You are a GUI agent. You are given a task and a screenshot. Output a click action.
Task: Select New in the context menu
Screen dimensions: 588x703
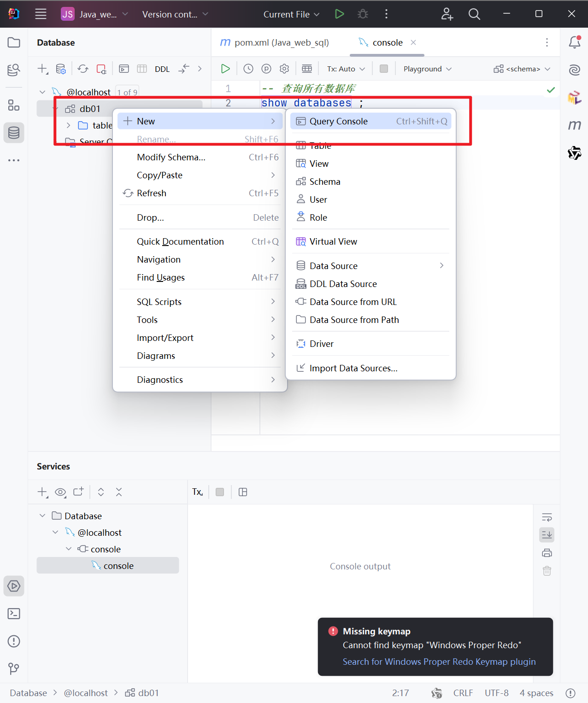click(x=200, y=121)
